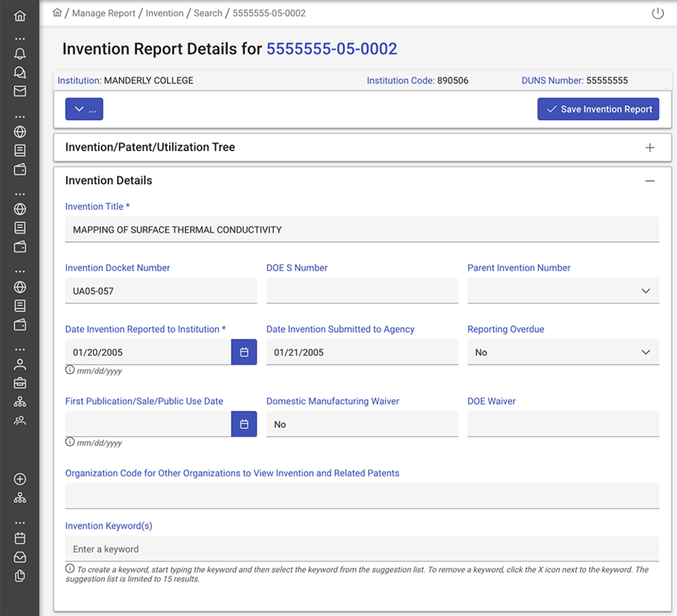
Task: Open the mail envelope icon
Action: [x=20, y=91]
